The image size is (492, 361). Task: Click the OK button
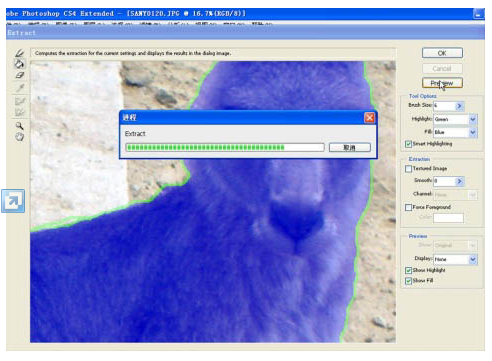click(x=442, y=53)
